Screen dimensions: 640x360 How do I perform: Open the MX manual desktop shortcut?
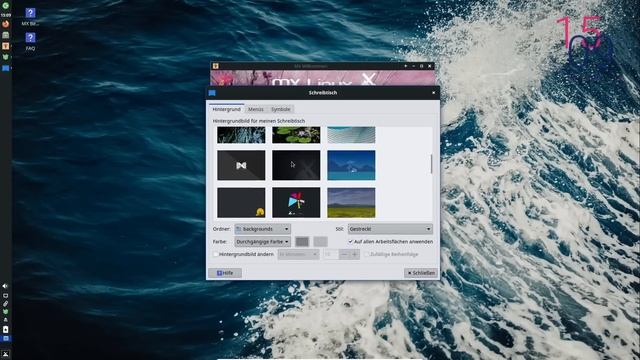point(30,17)
